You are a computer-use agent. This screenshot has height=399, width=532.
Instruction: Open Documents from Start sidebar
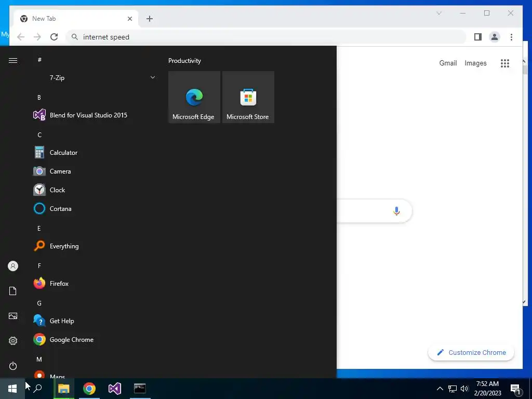pos(13,291)
